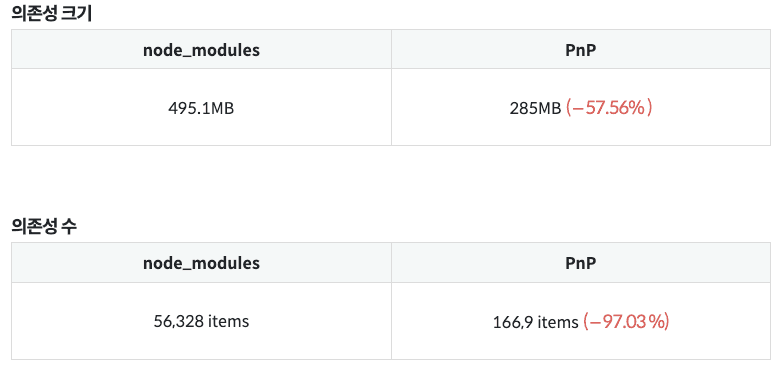This screenshot has height=366, width=780.
Task: Click the 495.1MB cell
Action: [x=201, y=108]
